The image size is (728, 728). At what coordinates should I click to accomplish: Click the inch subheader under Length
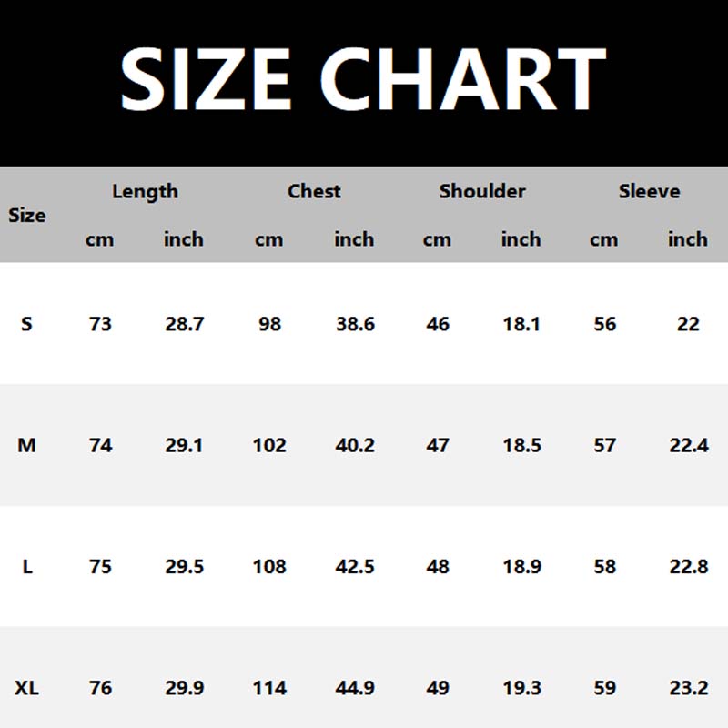pyautogui.click(x=184, y=240)
